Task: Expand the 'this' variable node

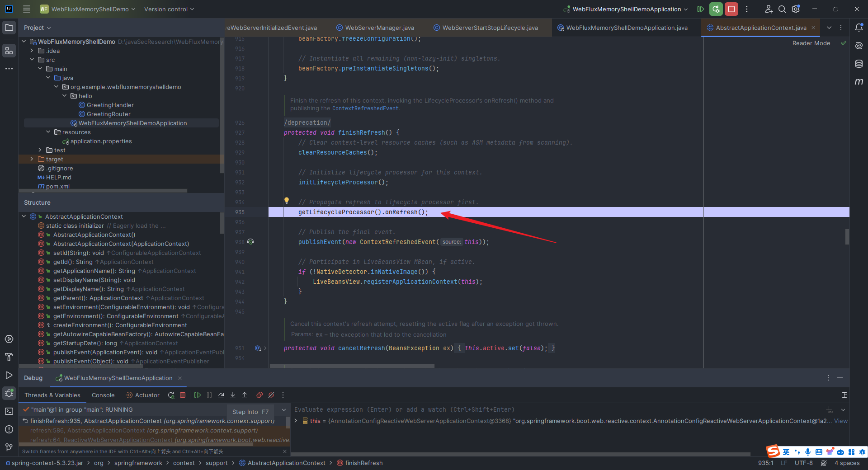Action: (296, 421)
